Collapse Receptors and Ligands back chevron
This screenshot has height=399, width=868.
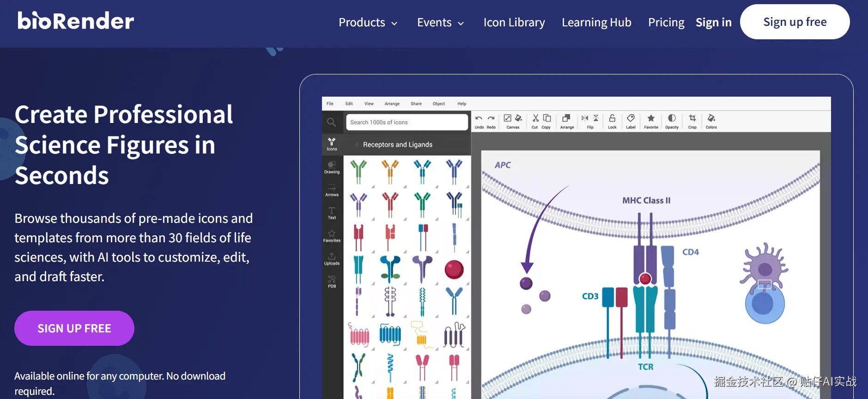[357, 145]
